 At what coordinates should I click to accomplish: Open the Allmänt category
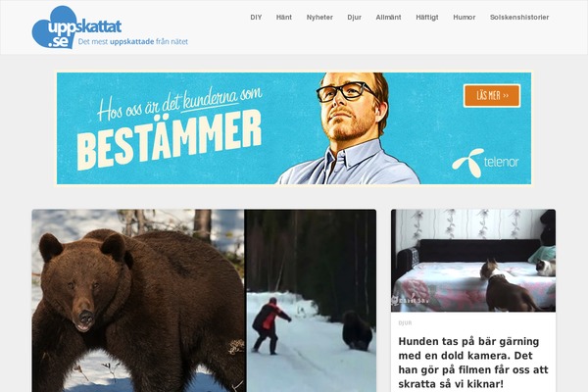pos(388,18)
